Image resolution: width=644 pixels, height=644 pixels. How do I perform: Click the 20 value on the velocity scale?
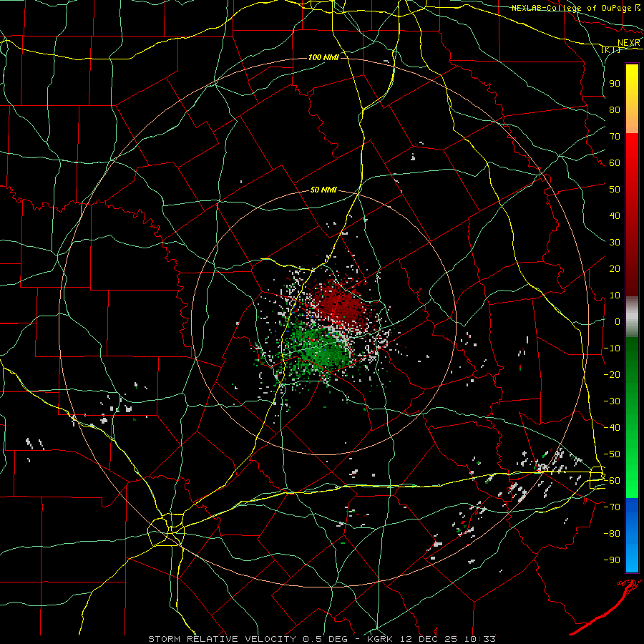pyautogui.click(x=615, y=269)
